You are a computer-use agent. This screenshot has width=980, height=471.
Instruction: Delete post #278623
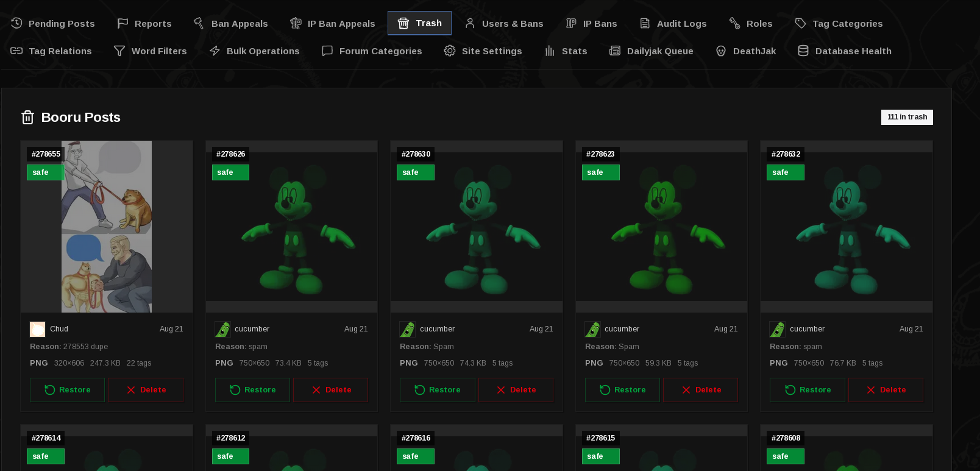700,390
